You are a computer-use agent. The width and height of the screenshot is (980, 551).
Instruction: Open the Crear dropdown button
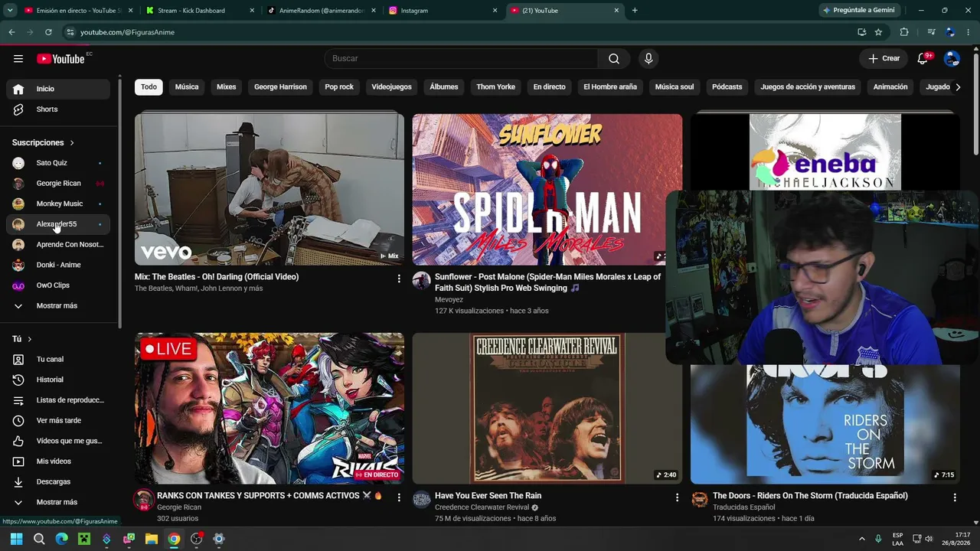point(884,59)
